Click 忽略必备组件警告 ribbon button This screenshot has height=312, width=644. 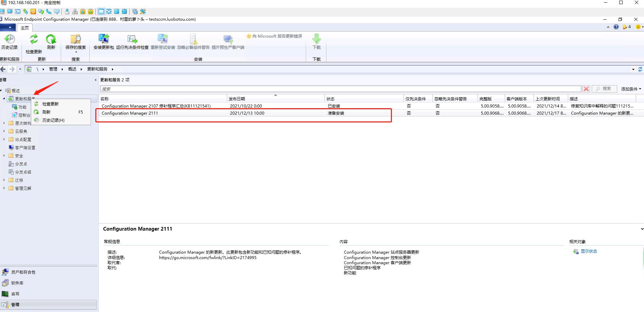pyautogui.click(x=193, y=42)
